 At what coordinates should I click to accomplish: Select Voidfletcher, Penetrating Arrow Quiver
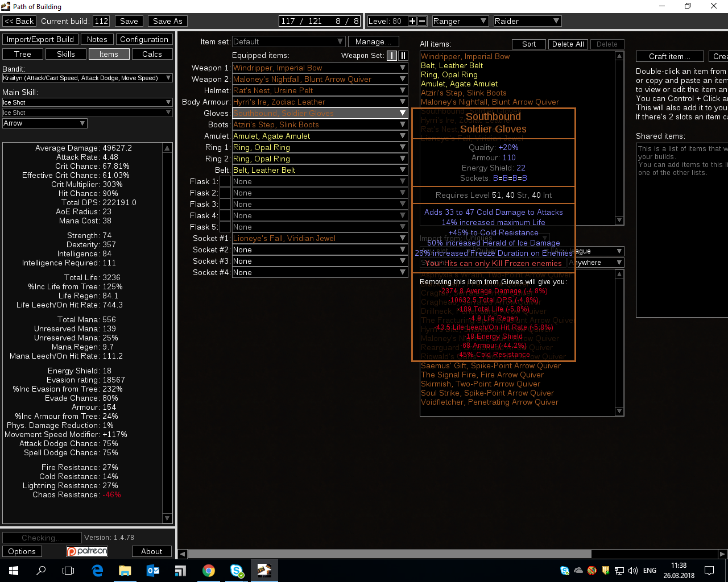click(490, 402)
